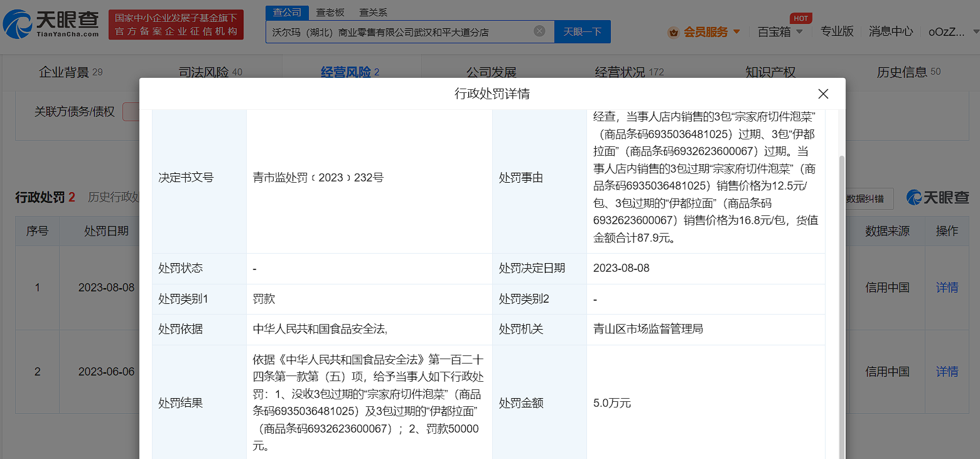The width and height of the screenshot is (980, 459).
Task: Click the 处罚金额 field label
Action: click(x=520, y=403)
